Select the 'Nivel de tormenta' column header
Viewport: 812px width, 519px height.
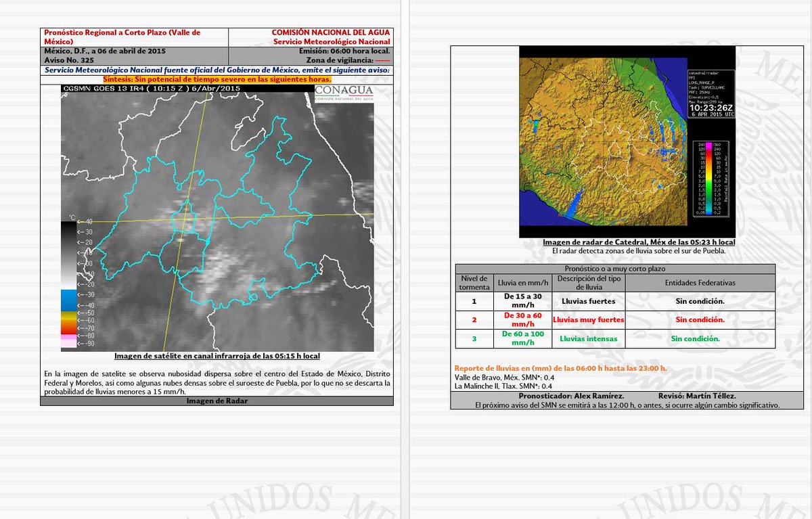pos(474,283)
